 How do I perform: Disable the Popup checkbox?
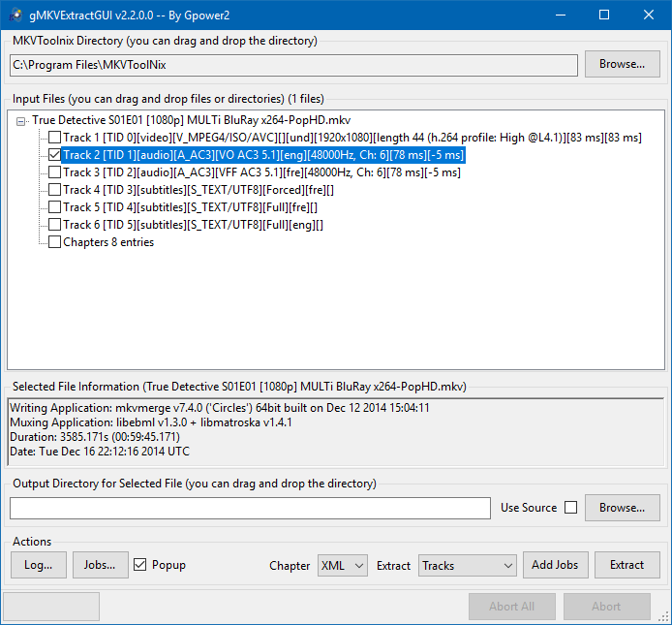click(x=139, y=565)
